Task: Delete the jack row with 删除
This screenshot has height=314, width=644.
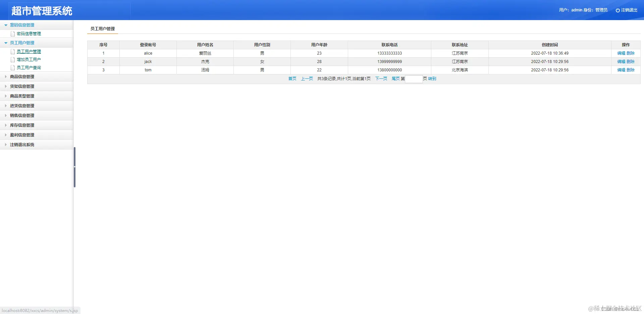Action: point(631,62)
